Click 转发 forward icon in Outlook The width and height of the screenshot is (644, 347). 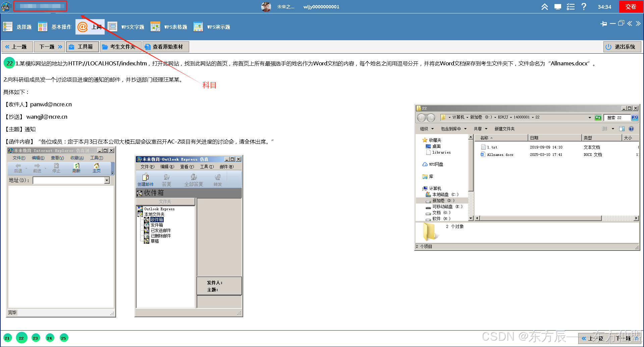[x=218, y=180]
